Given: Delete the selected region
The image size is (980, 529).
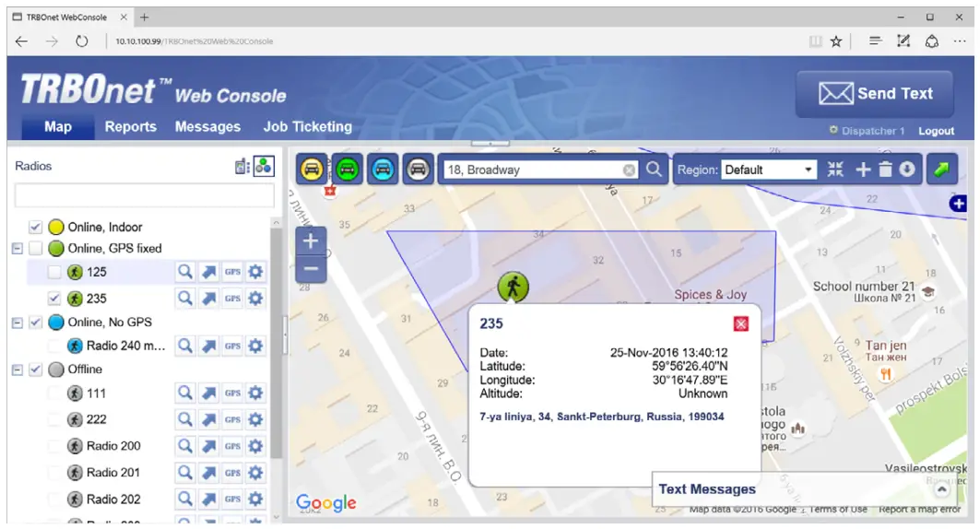Looking at the screenshot, I should pos(885,170).
